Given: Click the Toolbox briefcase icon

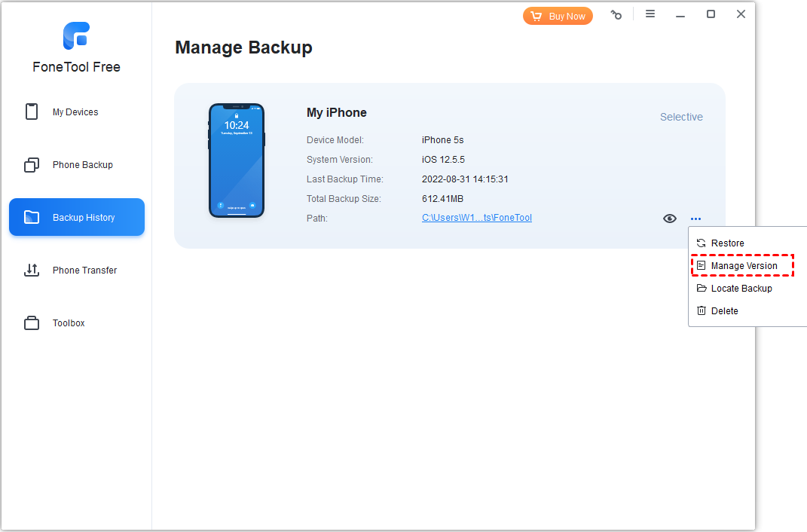Looking at the screenshot, I should (32, 323).
